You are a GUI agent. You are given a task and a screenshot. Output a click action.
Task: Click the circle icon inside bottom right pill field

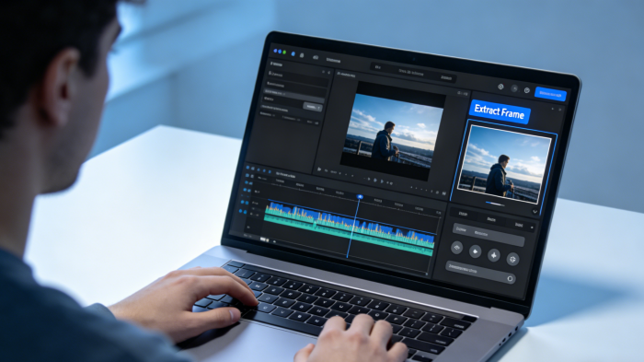(x=510, y=278)
